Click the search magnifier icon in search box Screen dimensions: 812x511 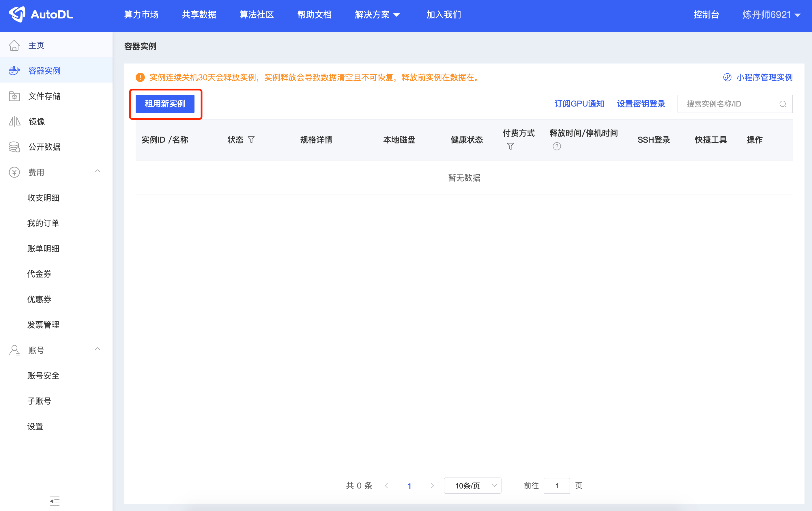pos(783,104)
